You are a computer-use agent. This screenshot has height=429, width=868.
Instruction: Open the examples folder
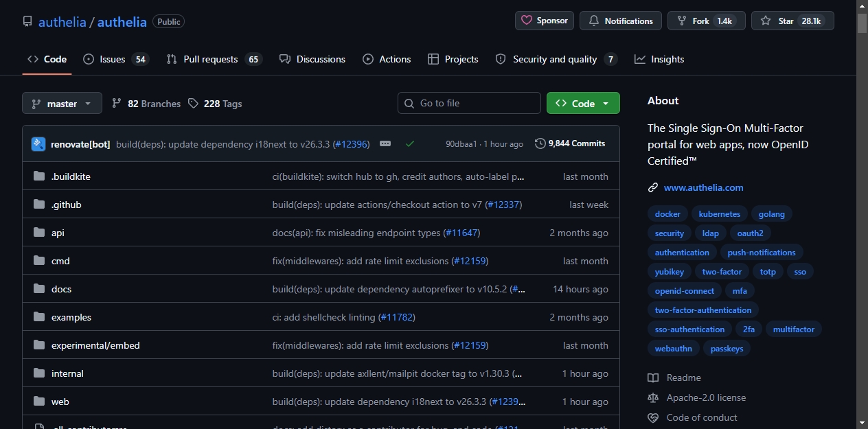[x=71, y=317]
